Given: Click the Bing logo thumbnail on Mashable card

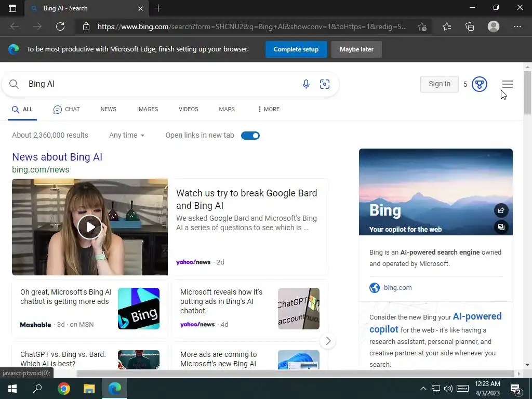Looking at the screenshot, I should (x=138, y=309).
